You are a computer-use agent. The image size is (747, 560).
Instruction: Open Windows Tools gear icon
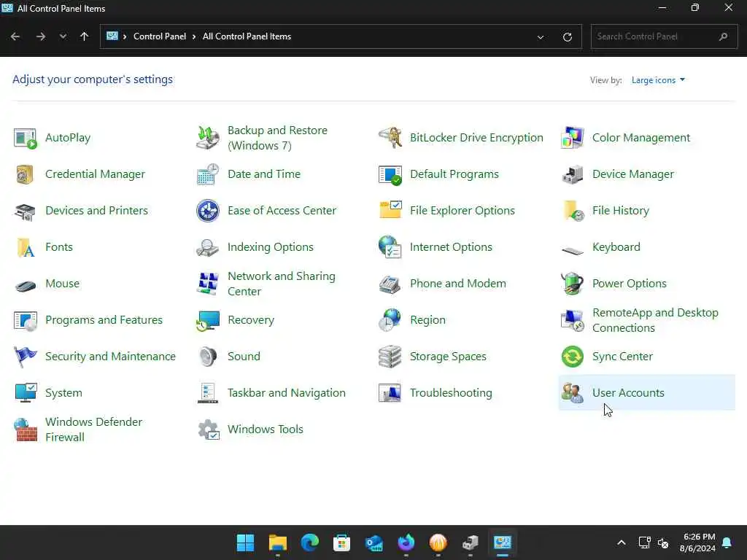(208, 429)
